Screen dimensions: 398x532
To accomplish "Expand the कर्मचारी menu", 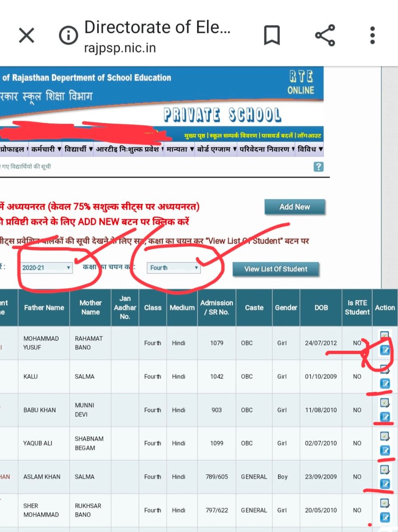I will tap(46, 149).
